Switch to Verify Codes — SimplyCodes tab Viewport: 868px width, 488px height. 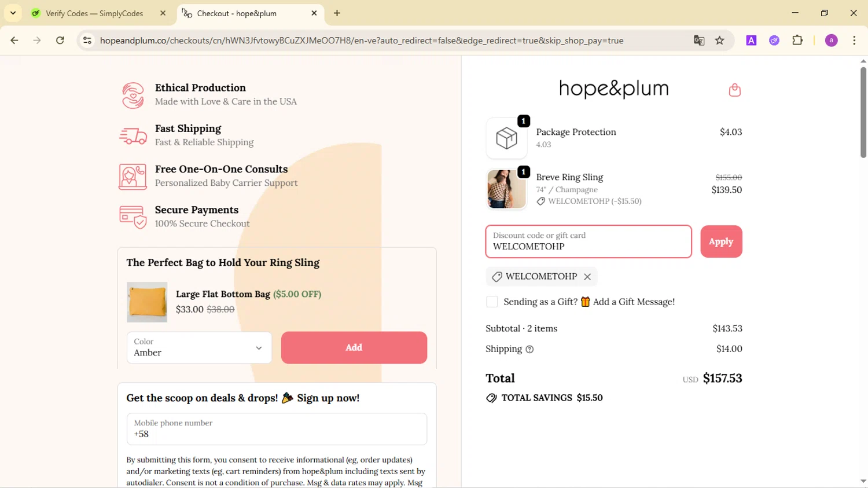(94, 13)
